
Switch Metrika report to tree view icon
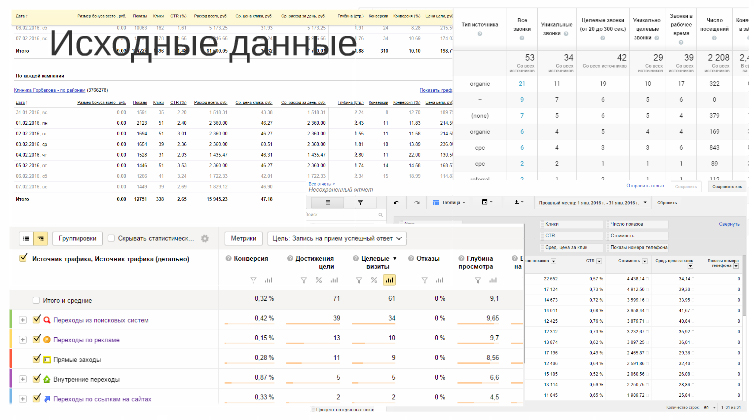click(40, 239)
